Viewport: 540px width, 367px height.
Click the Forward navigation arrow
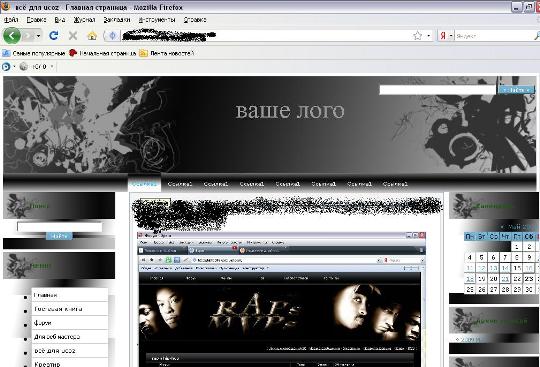(29, 36)
